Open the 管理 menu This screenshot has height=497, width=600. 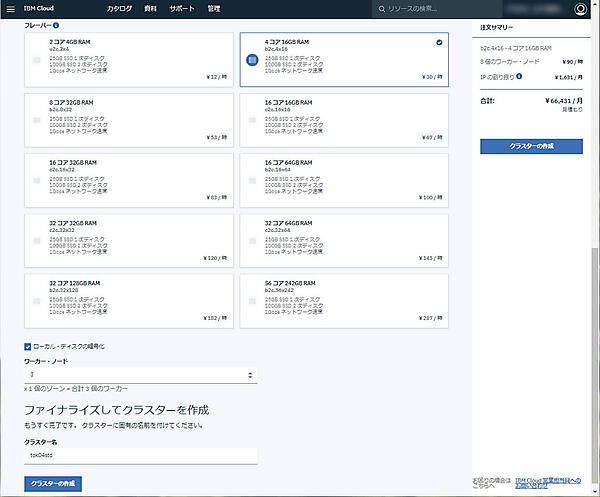tap(214, 8)
